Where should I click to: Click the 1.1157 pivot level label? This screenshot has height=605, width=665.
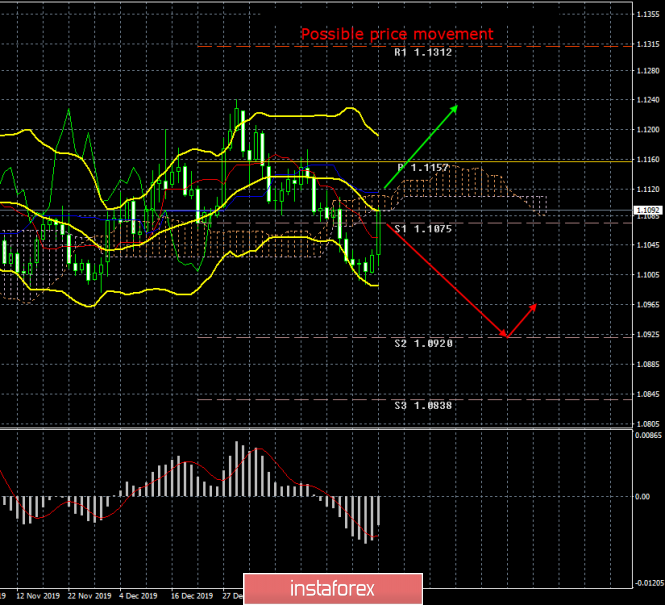pos(423,168)
